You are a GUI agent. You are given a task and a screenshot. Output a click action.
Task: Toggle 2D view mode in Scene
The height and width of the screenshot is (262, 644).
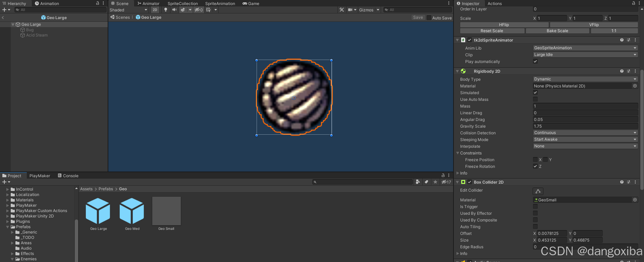pyautogui.click(x=155, y=10)
